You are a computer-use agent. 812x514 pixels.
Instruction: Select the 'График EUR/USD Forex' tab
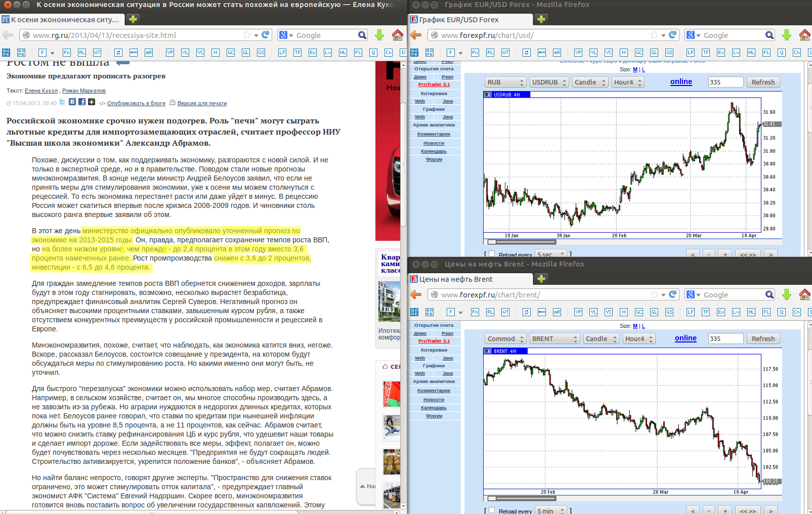tap(470, 20)
